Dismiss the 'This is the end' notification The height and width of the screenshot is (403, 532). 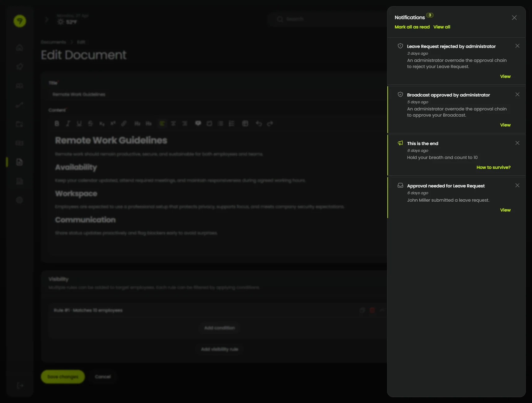(517, 143)
